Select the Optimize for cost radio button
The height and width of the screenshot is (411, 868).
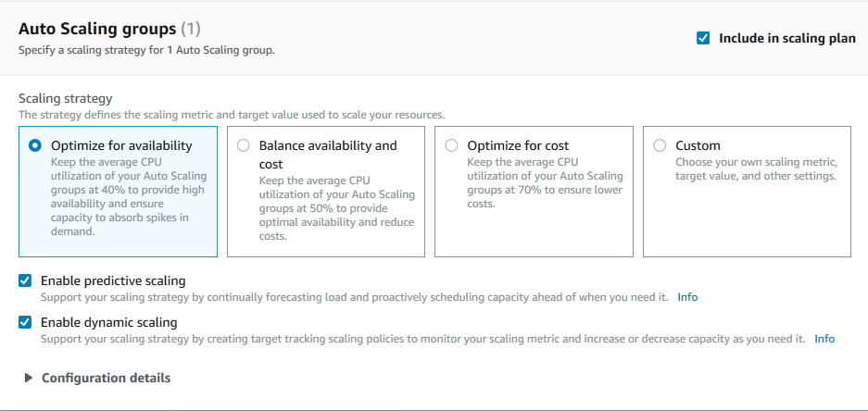tap(451, 145)
